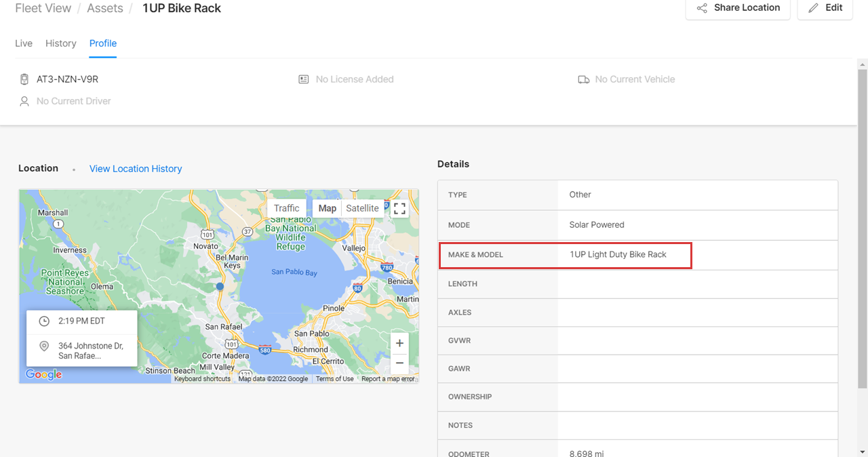Click the odometer value 8,698 mi
Image resolution: width=868 pixels, height=457 pixels.
587,453
